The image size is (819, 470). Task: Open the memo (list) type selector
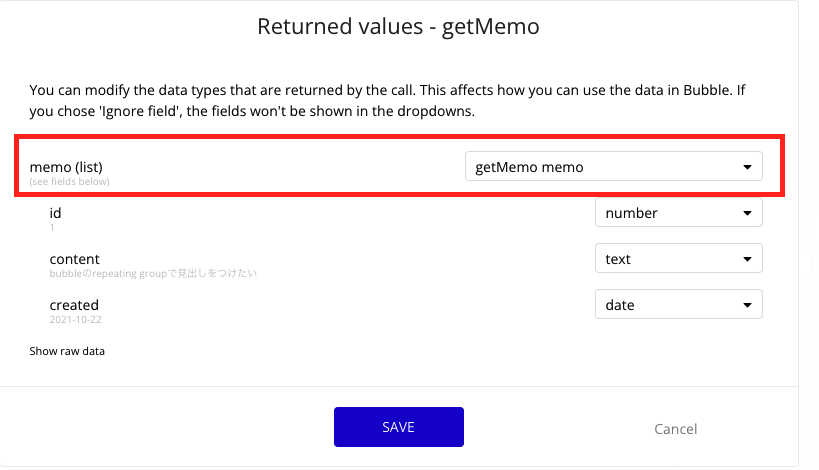coord(612,167)
